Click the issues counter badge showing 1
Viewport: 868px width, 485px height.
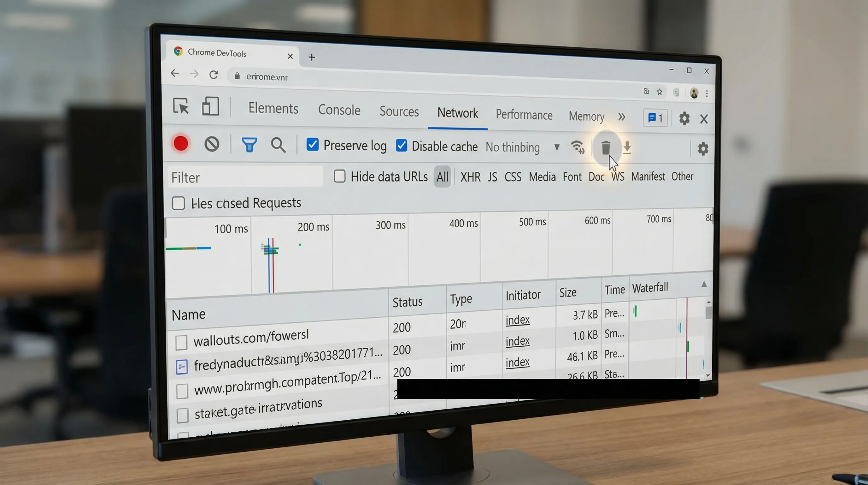tap(655, 118)
